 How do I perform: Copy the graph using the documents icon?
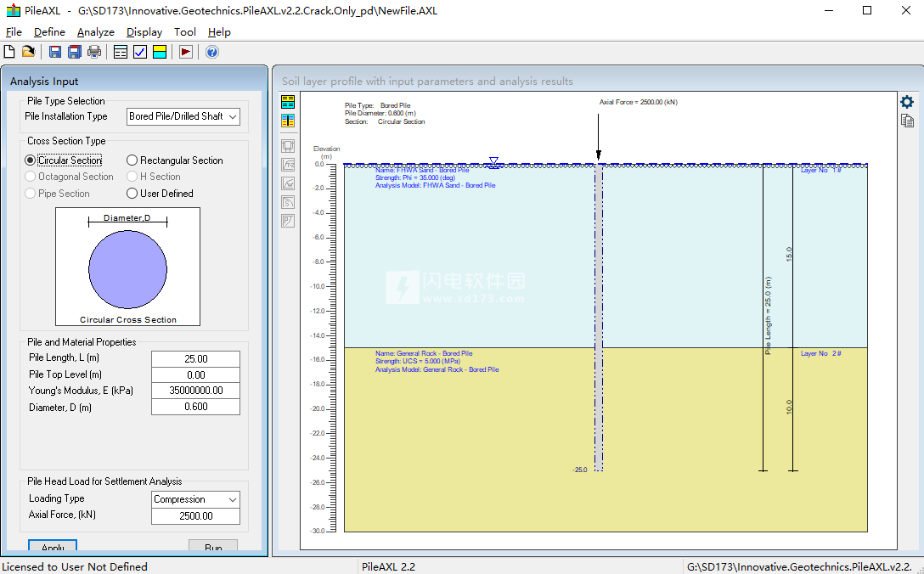[x=907, y=121]
